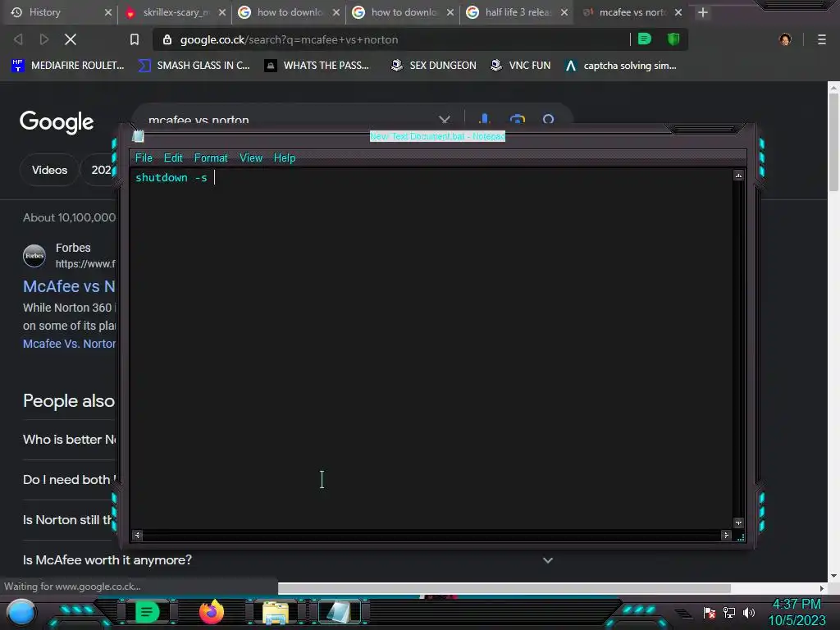Open the Forbes McAfee vs N result
Viewport: 840px width, 630px height.
click(x=69, y=286)
